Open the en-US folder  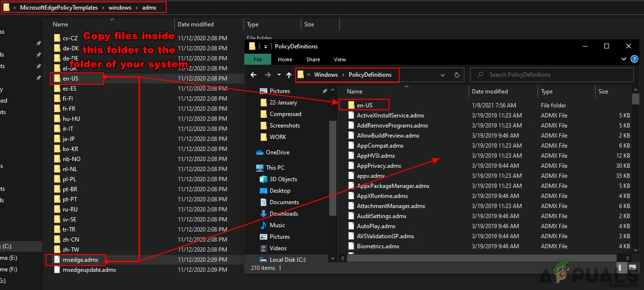(363, 105)
